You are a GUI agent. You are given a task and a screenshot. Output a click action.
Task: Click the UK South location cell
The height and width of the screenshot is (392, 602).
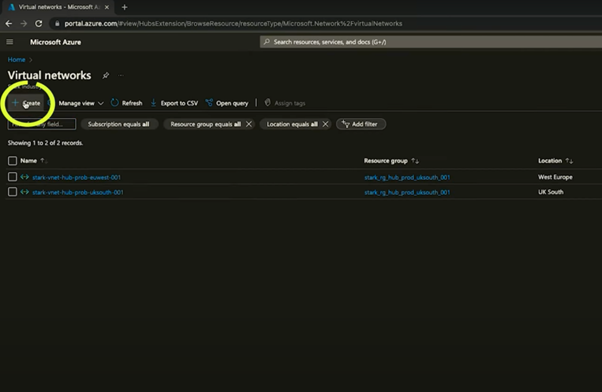point(551,192)
